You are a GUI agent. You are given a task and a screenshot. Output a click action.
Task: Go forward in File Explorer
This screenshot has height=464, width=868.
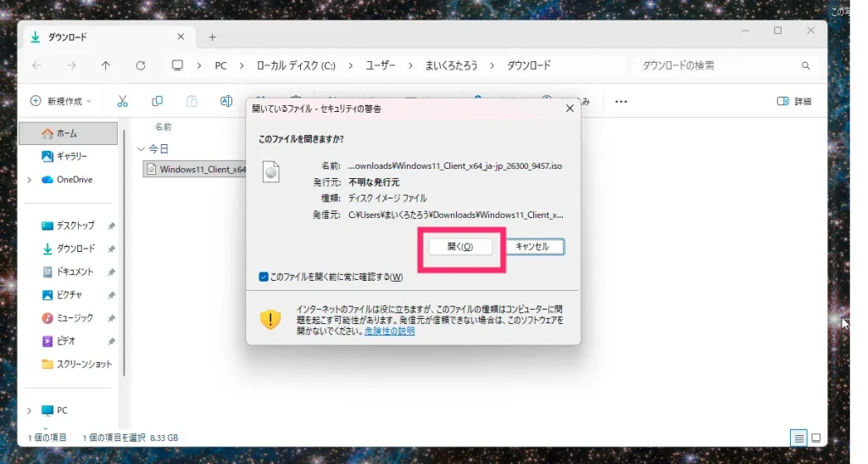71,65
